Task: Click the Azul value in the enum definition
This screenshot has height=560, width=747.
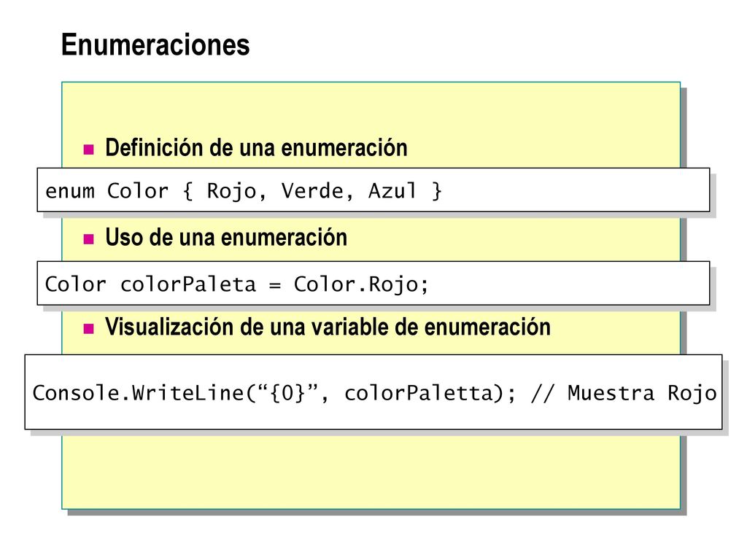Action: tap(392, 191)
